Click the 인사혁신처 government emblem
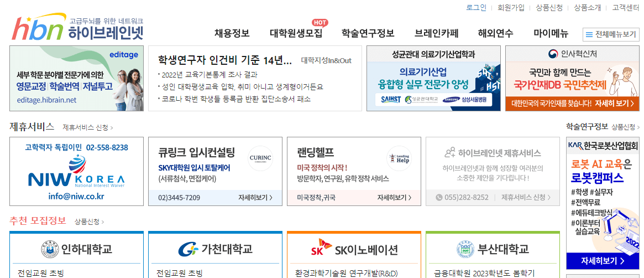 click(x=553, y=54)
